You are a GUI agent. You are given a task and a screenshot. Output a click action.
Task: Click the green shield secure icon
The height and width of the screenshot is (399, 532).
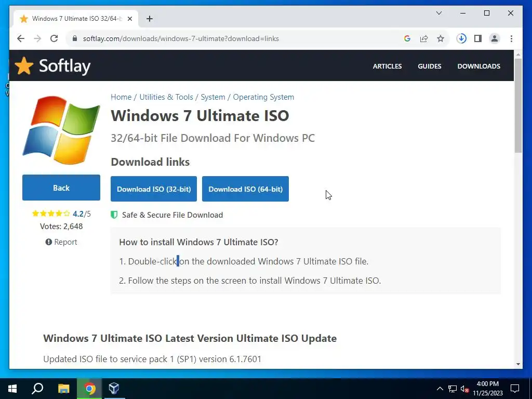pos(114,215)
